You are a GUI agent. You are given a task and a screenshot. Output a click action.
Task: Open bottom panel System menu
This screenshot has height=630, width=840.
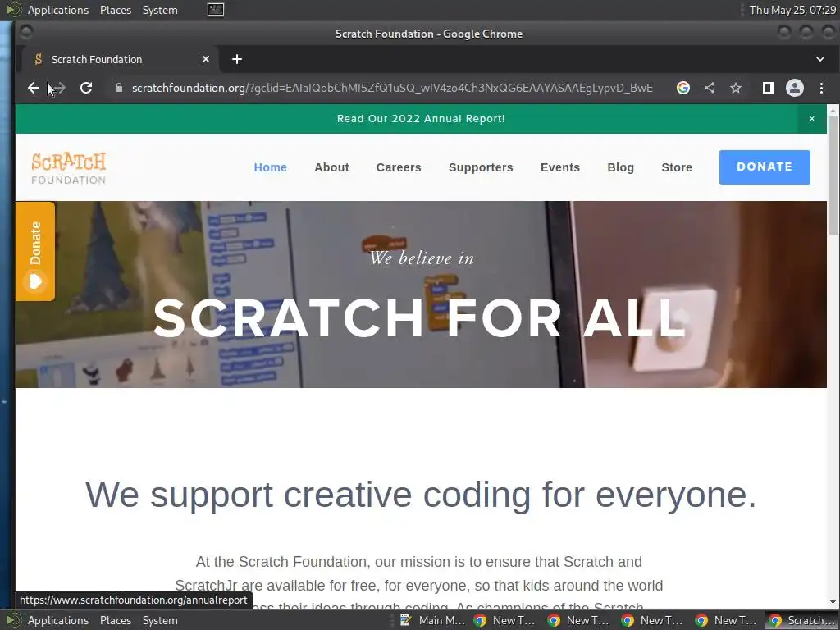tap(160, 620)
